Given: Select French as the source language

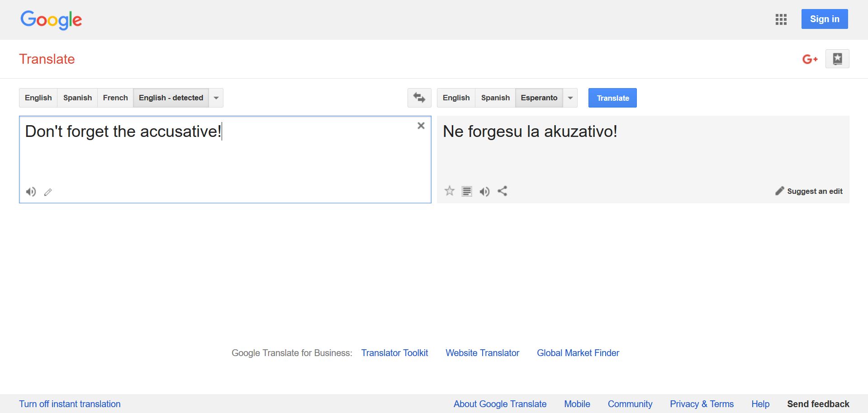Looking at the screenshot, I should (x=115, y=98).
